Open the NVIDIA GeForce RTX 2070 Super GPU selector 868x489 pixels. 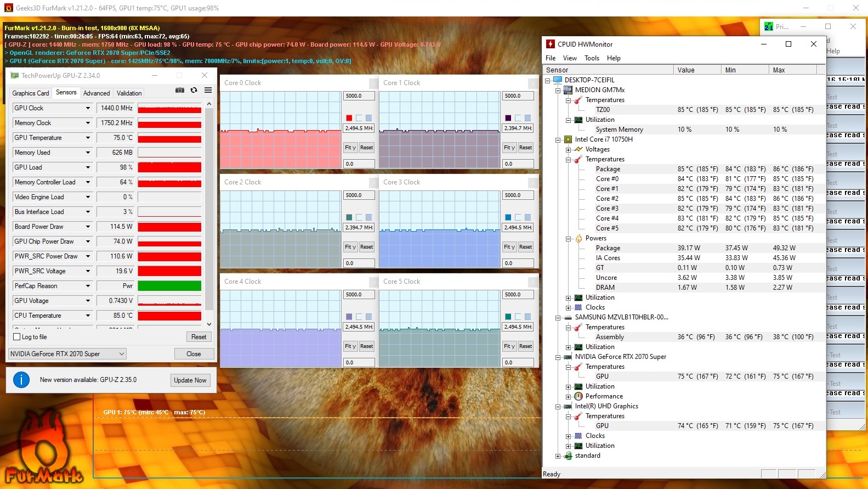tap(67, 354)
